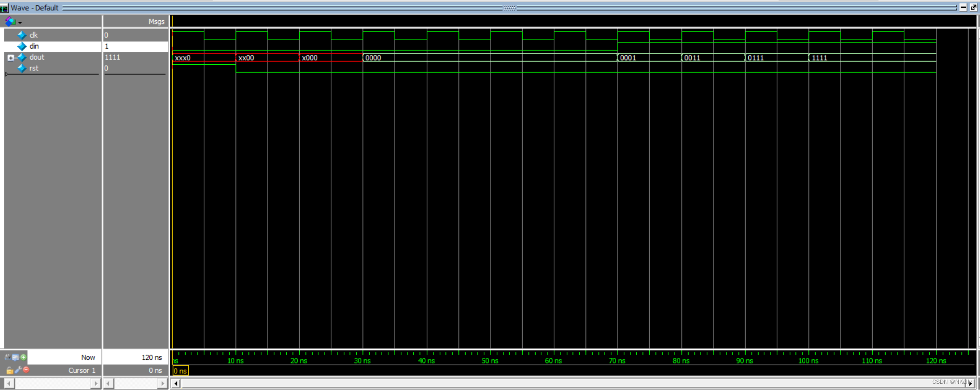Click the Wave window icon in title bar
The image size is (980, 390).
4,8
